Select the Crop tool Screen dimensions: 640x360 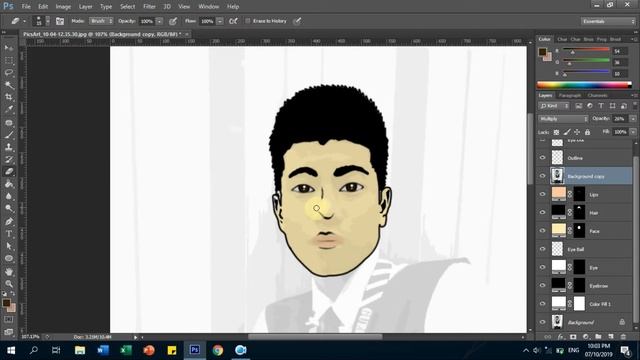coord(9,97)
